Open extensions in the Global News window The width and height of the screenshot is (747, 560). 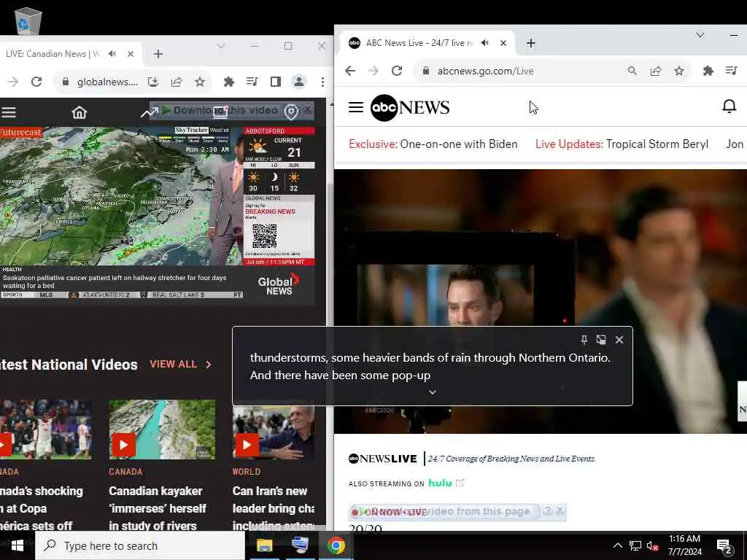coord(228,82)
